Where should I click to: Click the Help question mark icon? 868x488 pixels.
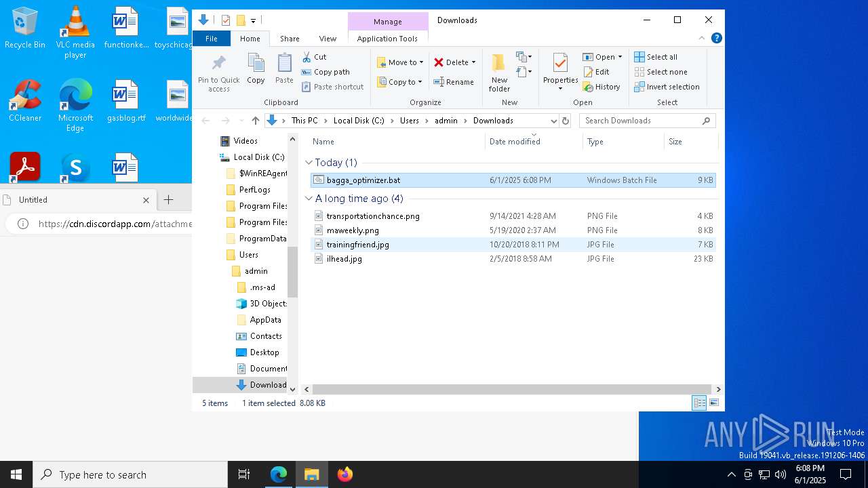(x=716, y=38)
